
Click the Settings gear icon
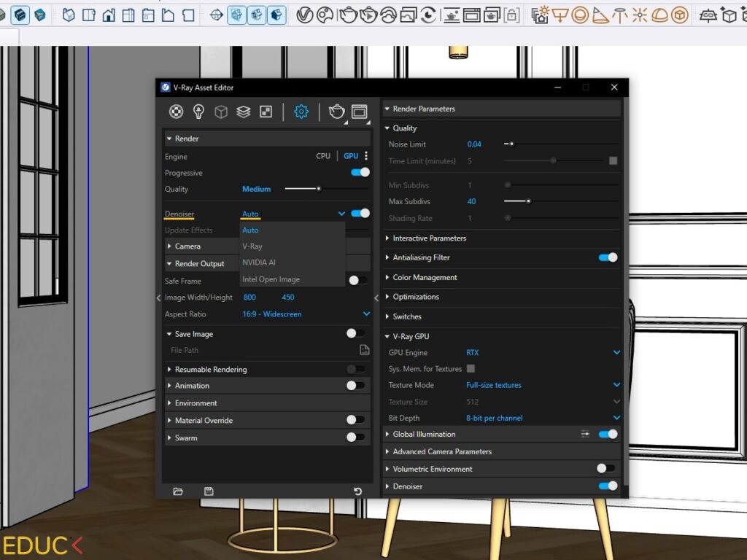(x=301, y=112)
